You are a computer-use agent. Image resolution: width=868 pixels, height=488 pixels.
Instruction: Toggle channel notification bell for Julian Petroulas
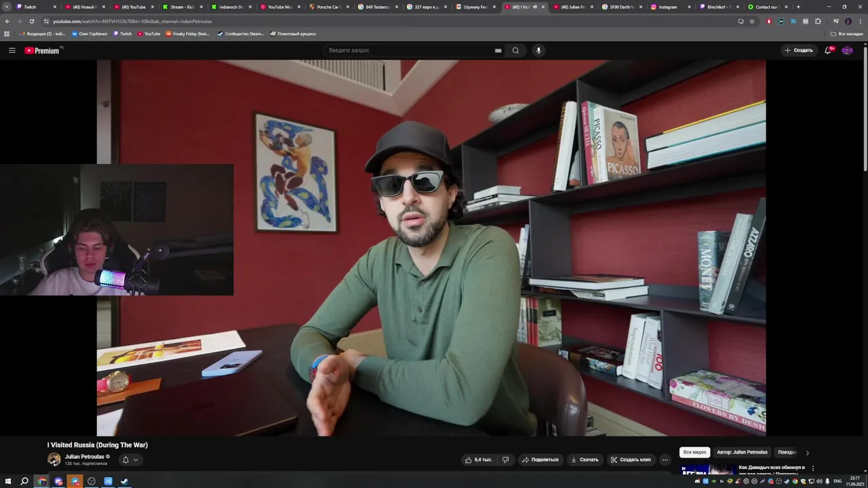[125, 460]
